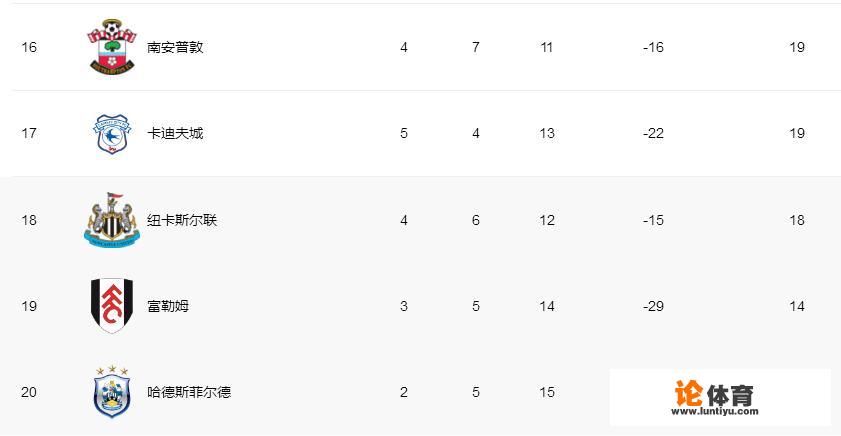Click the Huddersfield Town club crest

tap(111, 392)
